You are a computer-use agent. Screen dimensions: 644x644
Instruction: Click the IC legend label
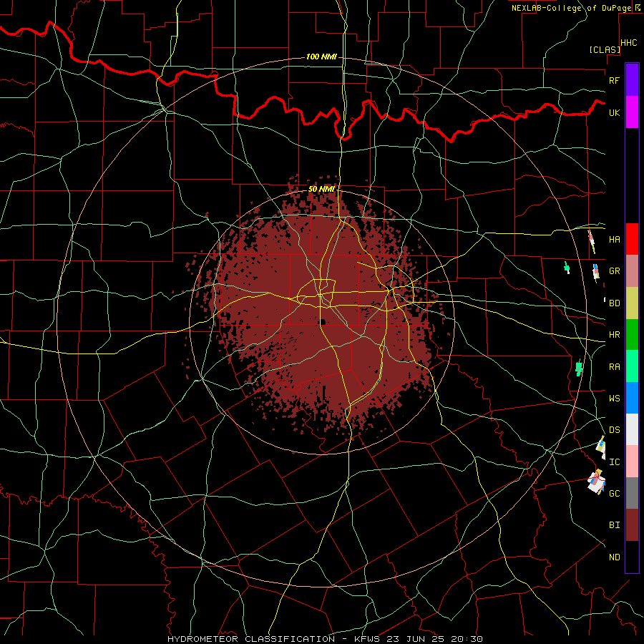[x=615, y=462]
